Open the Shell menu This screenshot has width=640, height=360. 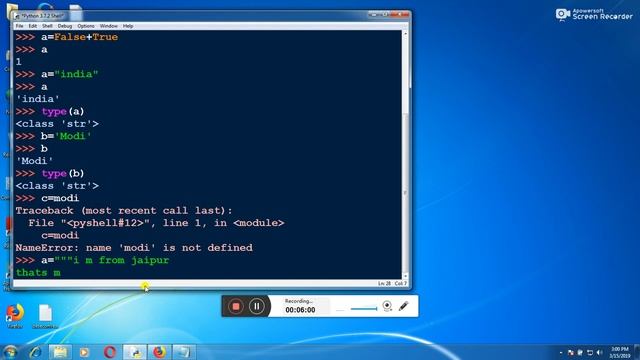(47, 26)
